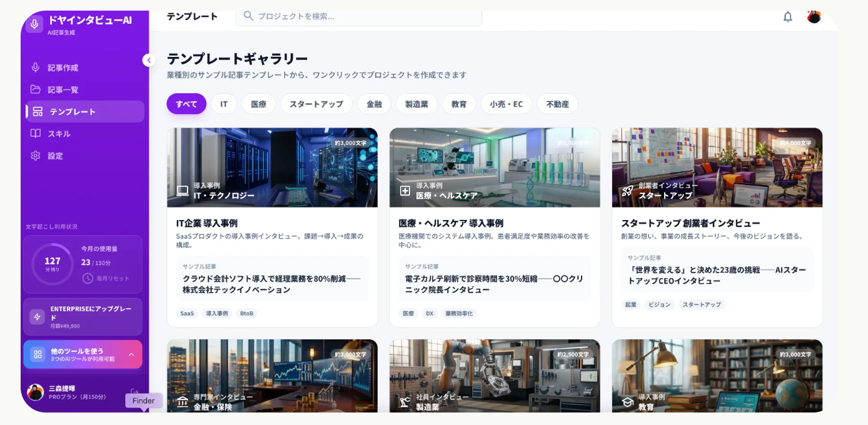Open notifications with the bell icon
This screenshot has height=425, width=868.
pyautogui.click(x=788, y=17)
